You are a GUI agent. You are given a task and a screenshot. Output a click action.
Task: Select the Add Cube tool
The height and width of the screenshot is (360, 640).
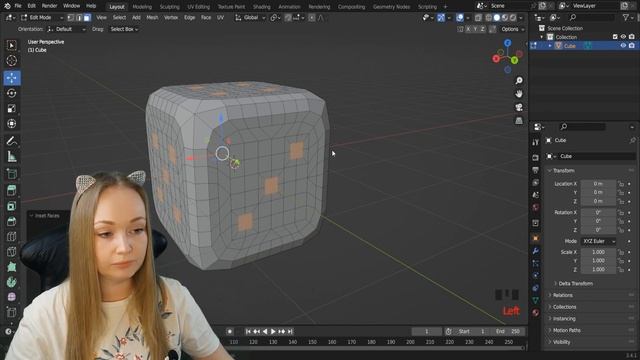tap(11, 174)
